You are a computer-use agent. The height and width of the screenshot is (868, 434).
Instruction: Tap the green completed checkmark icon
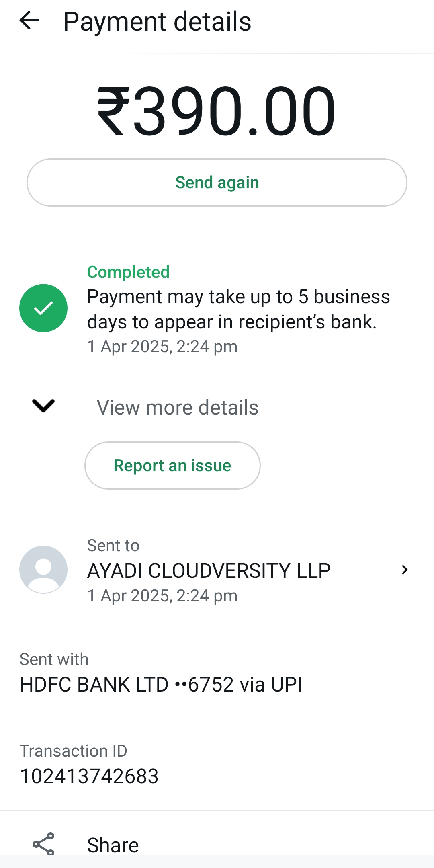pos(43,308)
